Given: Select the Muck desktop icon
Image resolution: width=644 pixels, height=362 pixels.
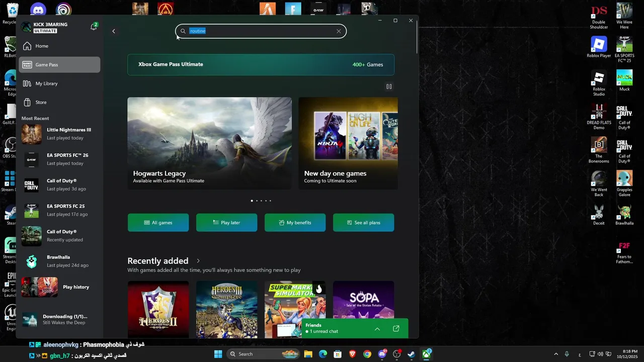Looking at the screenshot, I should (x=624, y=81).
